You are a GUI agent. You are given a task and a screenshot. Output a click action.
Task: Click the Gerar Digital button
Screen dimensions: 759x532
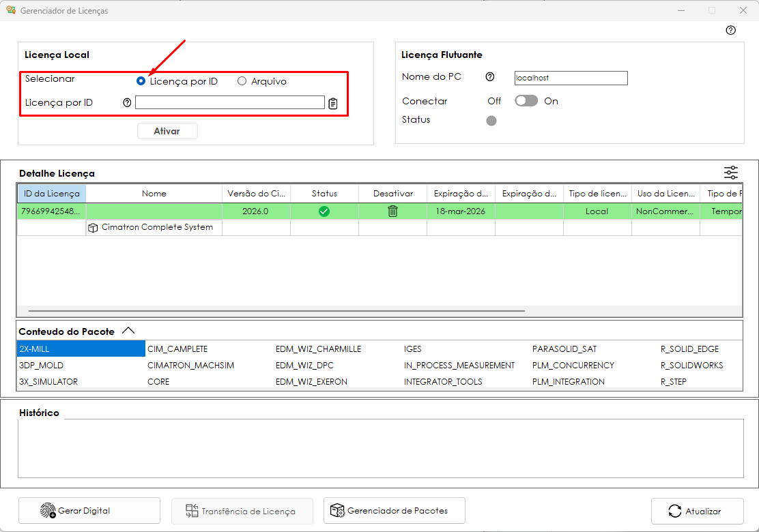click(x=89, y=511)
